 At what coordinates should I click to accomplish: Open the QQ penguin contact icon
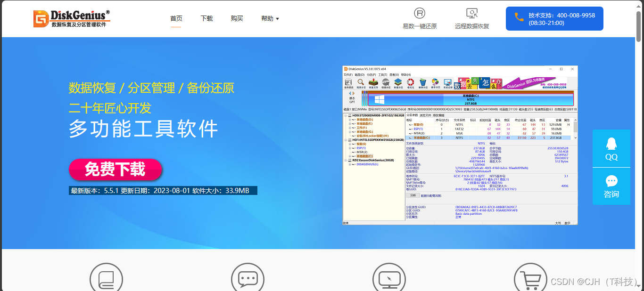pos(611,143)
